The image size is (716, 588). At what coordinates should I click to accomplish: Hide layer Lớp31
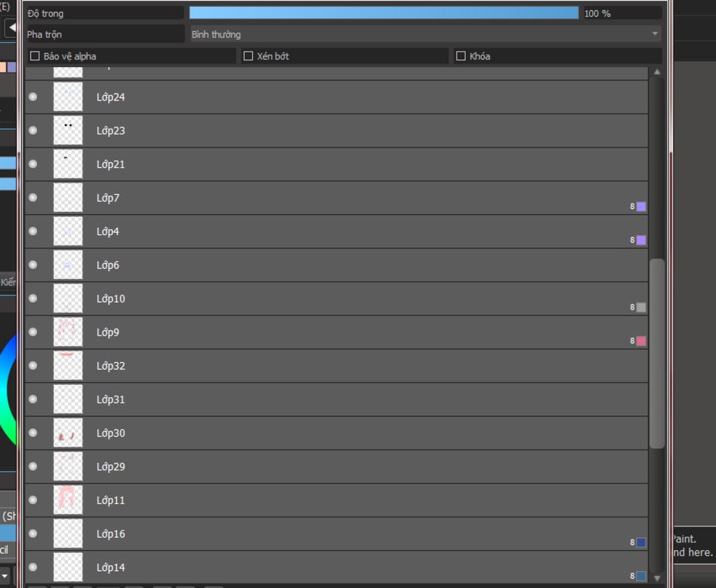[x=33, y=399]
